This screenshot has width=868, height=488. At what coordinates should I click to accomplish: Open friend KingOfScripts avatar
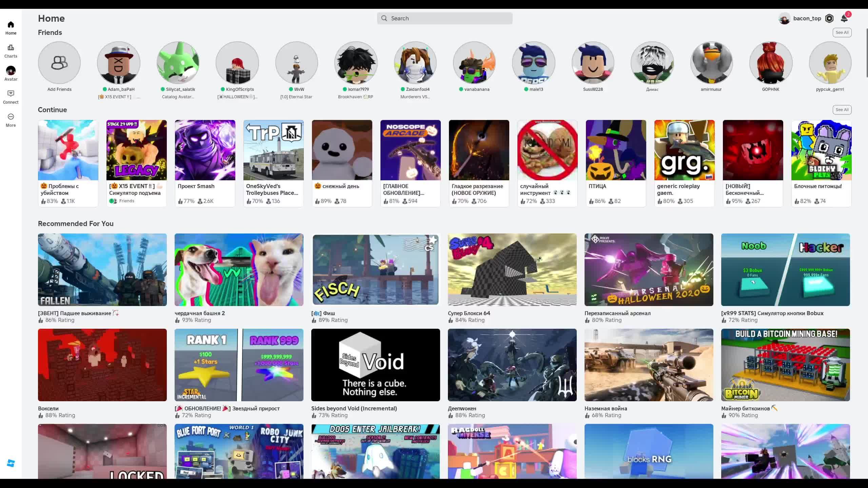tap(237, 63)
